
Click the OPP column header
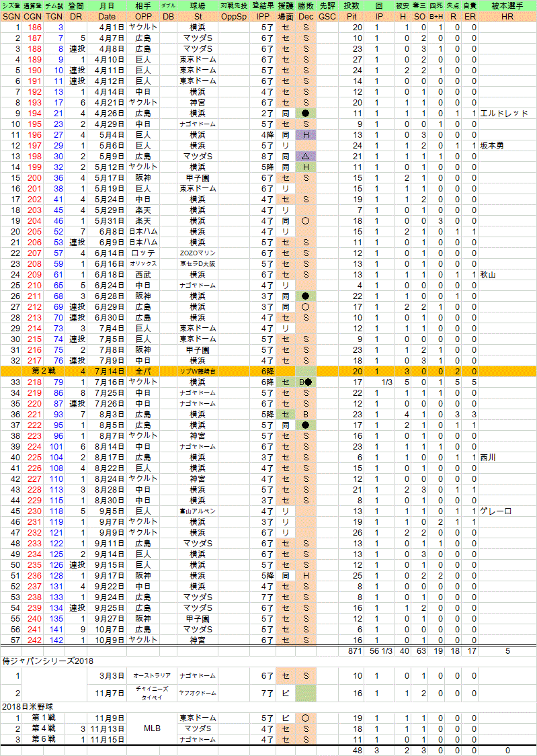(143, 16)
